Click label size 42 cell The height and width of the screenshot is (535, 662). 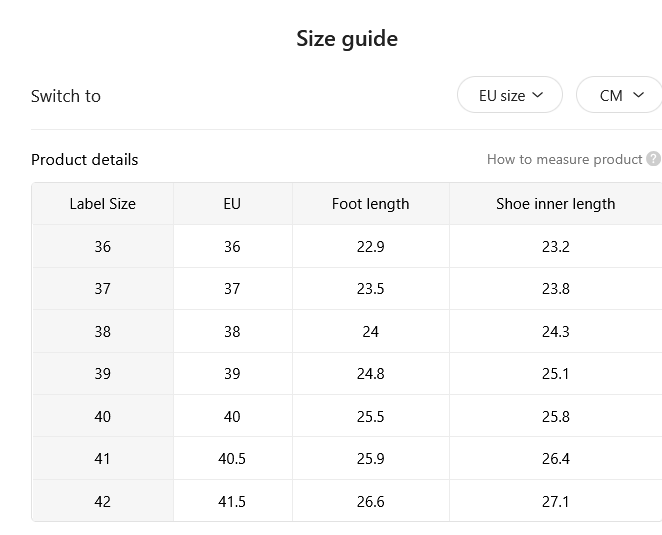[x=103, y=501]
